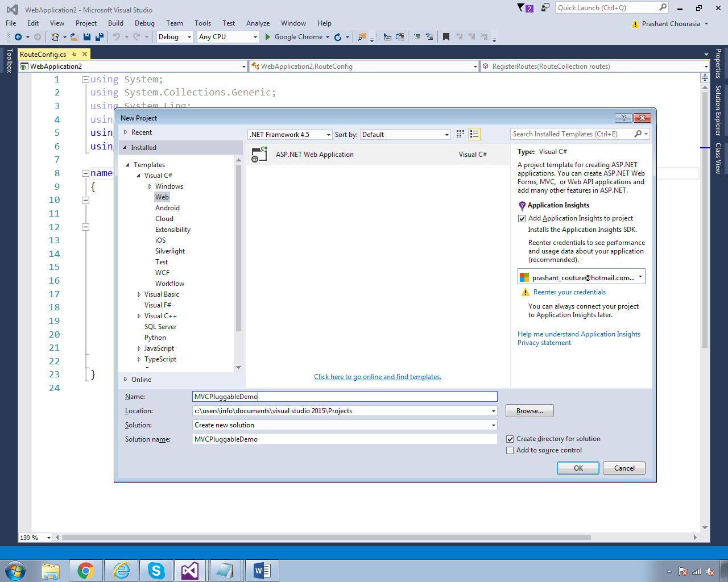728x582 pixels.
Task: Open the Location path dropdown
Action: [494, 411]
